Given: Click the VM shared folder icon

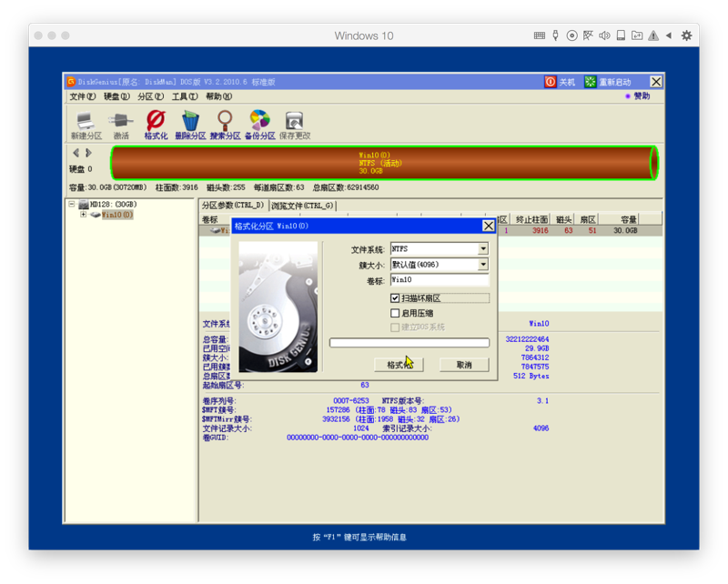Looking at the screenshot, I should (x=637, y=35).
